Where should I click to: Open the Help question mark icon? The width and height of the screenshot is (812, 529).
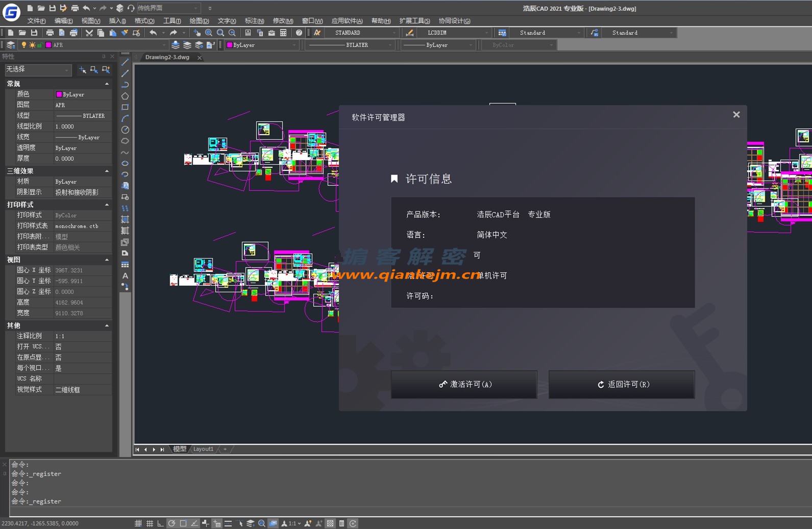click(x=299, y=33)
